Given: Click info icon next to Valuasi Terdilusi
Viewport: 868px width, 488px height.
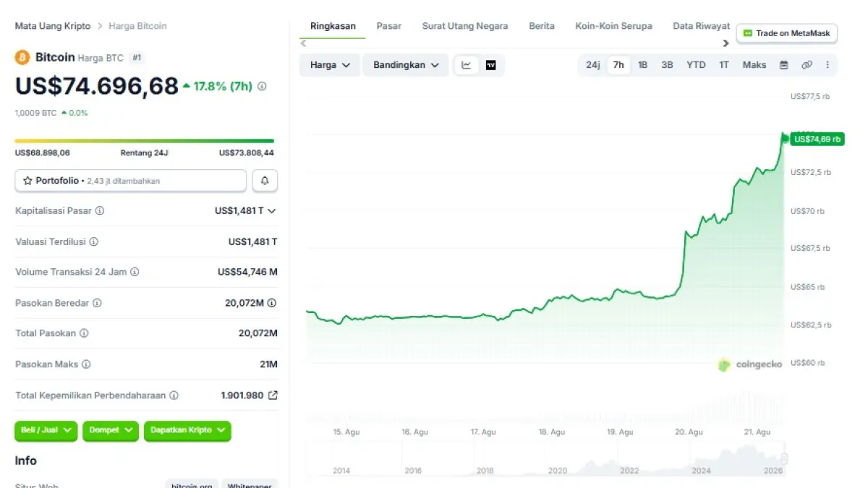Looking at the screenshot, I should [x=94, y=242].
